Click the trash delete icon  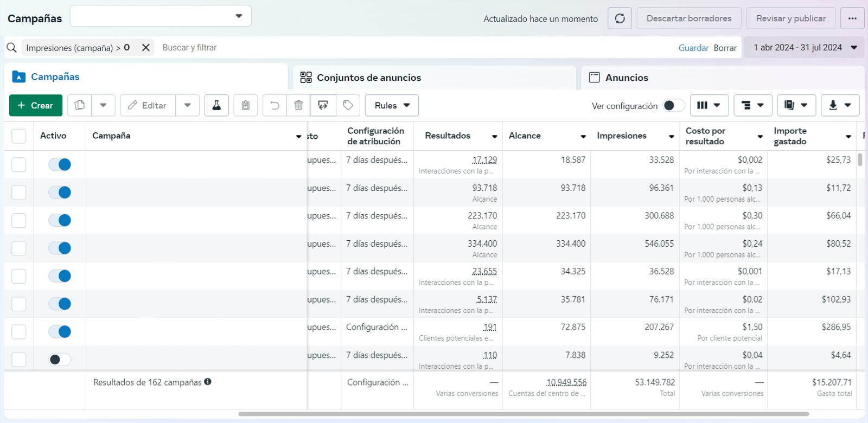click(x=298, y=105)
